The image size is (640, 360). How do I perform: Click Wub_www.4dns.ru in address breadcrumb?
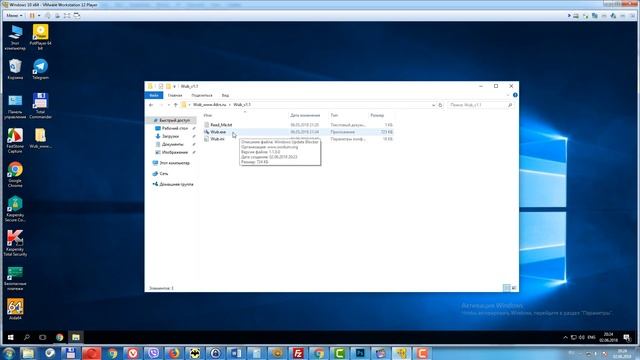coord(210,105)
